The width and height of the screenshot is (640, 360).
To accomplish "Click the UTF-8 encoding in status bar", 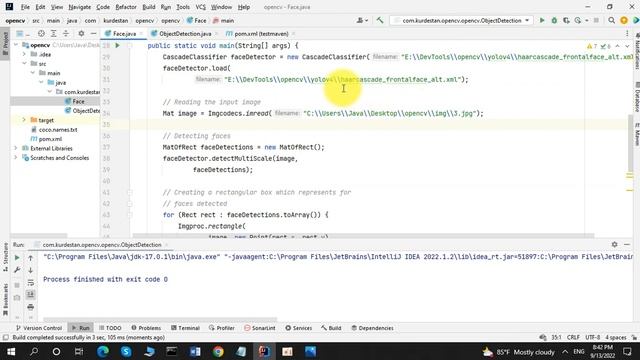I will 592,337.
